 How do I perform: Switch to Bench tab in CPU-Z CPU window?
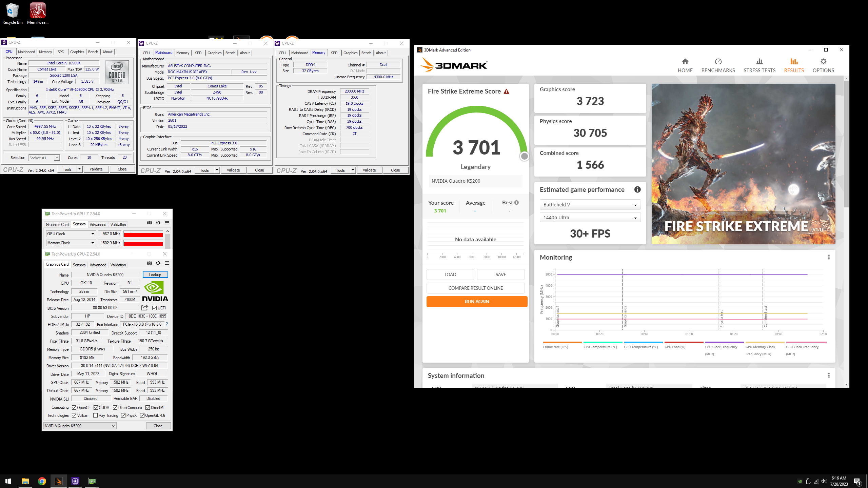[93, 52]
